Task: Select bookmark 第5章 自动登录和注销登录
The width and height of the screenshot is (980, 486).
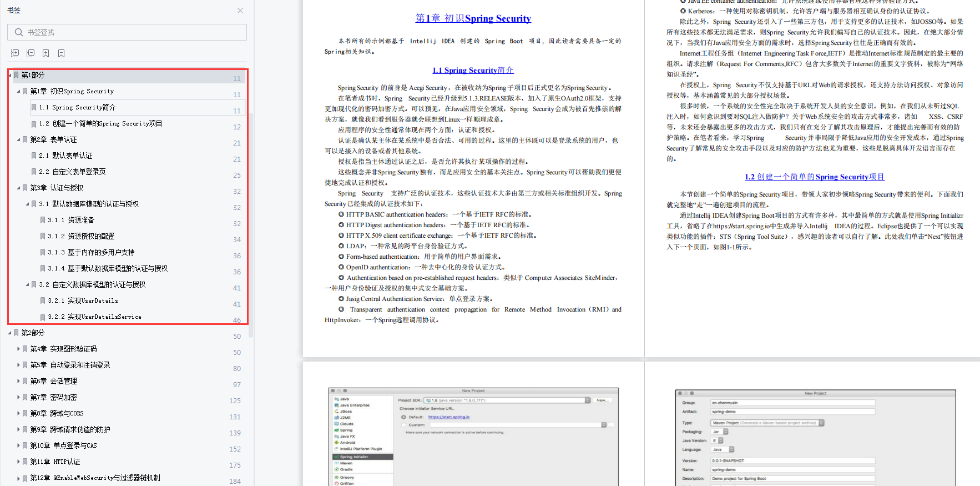Action: point(70,365)
